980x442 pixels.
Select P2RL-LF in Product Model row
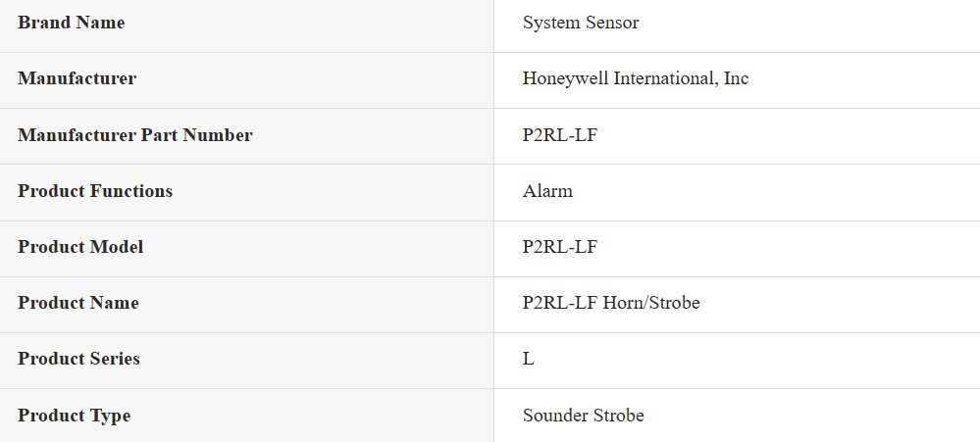(560, 247)
